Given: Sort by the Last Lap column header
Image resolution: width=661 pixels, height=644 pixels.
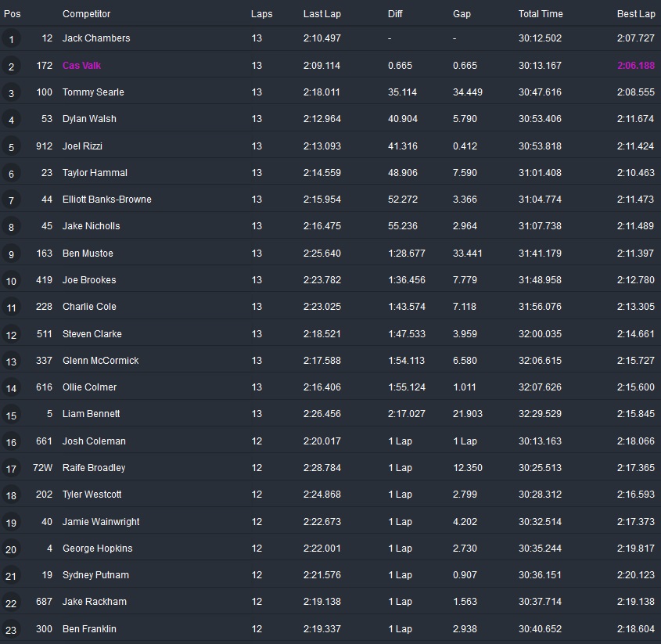Looking at the screenshot, I should (x=321, y=13).
